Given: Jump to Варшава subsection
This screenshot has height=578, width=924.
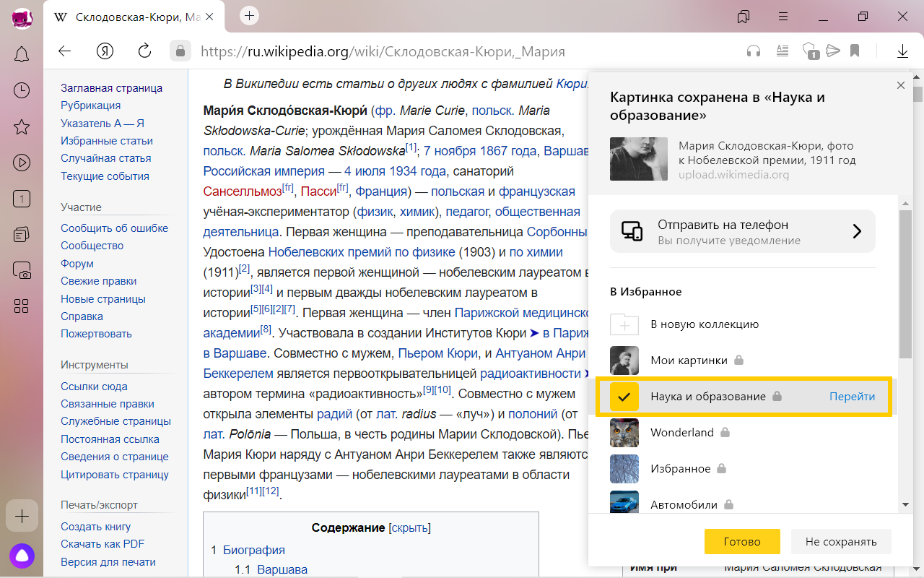Looking at the screenshot, I should 282,569.
